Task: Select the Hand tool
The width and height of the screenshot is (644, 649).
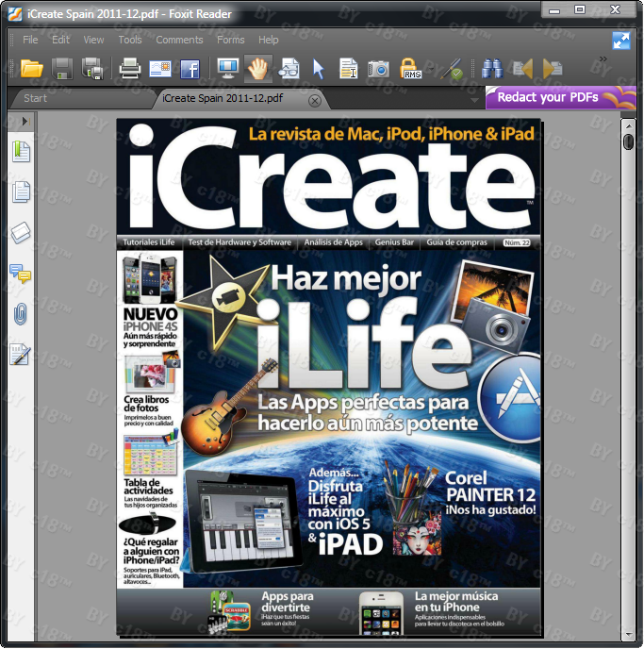Action: tap(258, 69)
